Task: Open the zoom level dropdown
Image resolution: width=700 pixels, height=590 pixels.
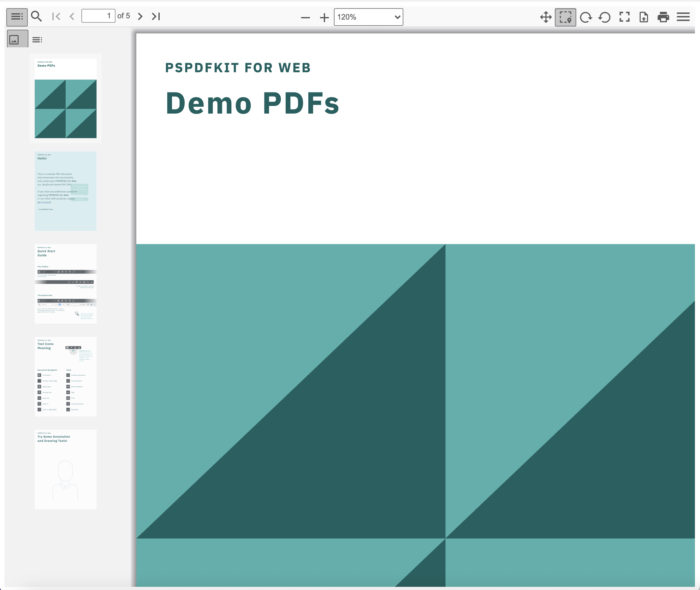Action: point(368,17)
